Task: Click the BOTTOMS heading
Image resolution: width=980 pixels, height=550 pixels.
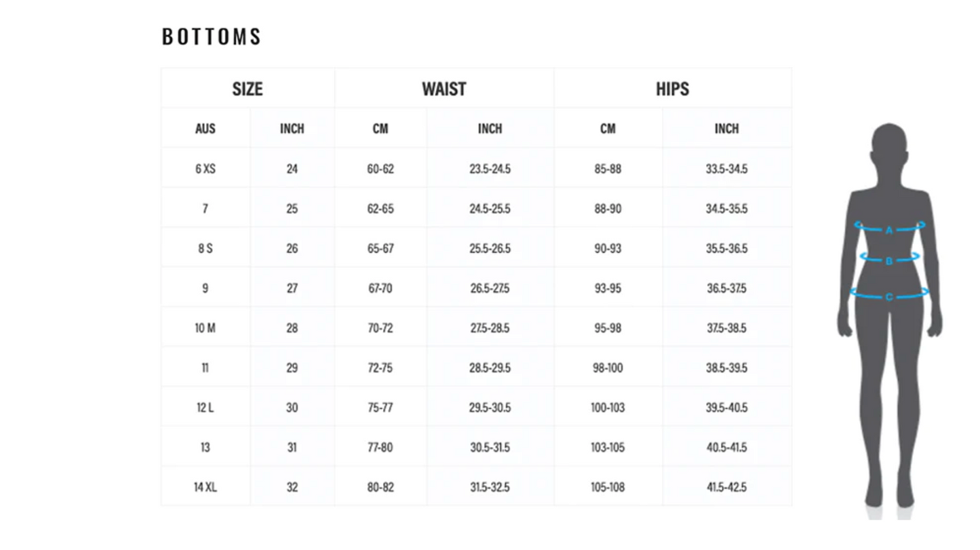Action: click(212, 37)
